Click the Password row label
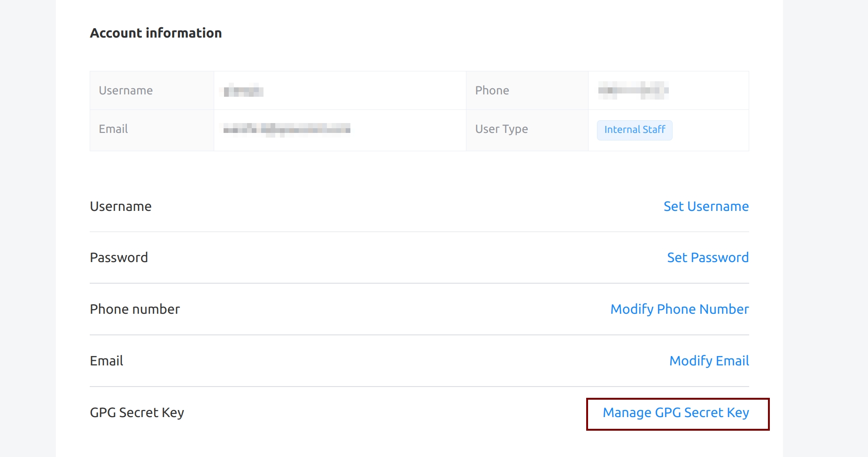868x457 pixels. coord(119,257)
